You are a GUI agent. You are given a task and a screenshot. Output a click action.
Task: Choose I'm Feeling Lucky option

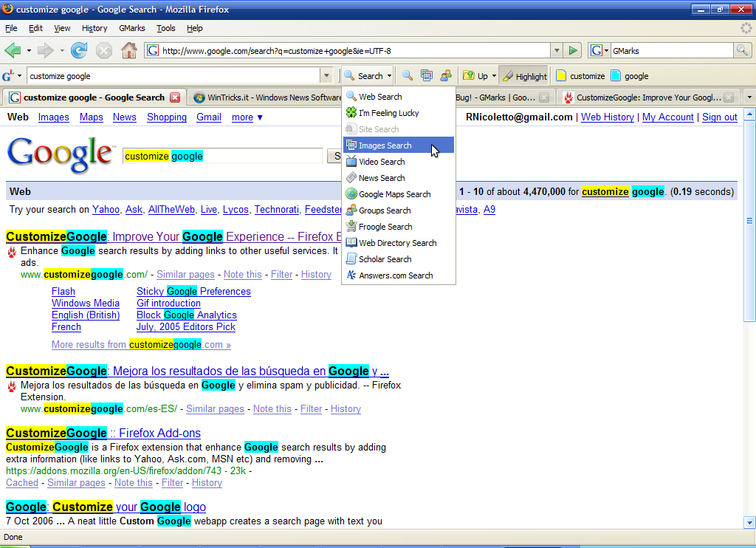click(399, 113)
